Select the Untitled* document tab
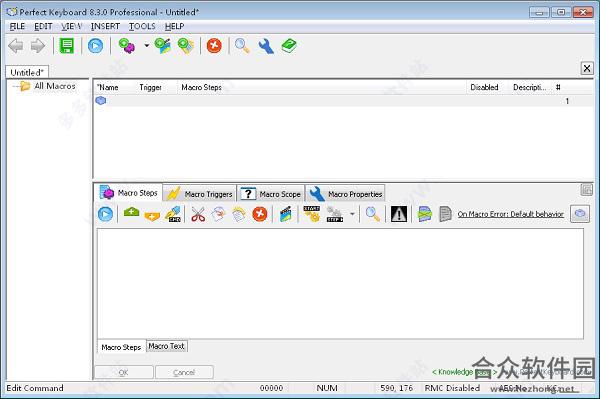 (27, 72)
